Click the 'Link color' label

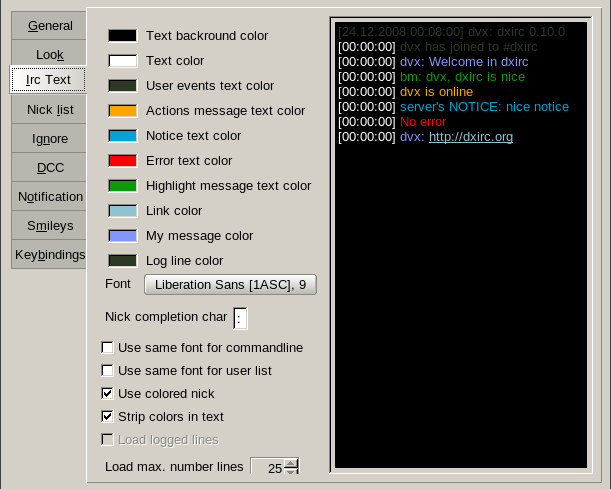pyautogui.click(x=174, y=211)
